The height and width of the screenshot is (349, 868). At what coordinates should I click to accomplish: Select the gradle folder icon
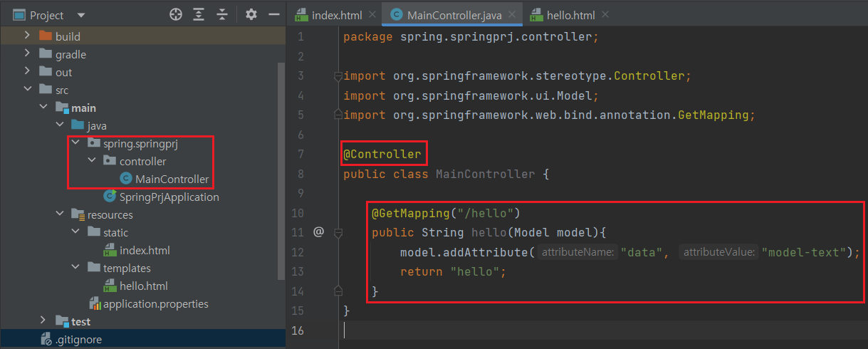(x=46, y=53)
